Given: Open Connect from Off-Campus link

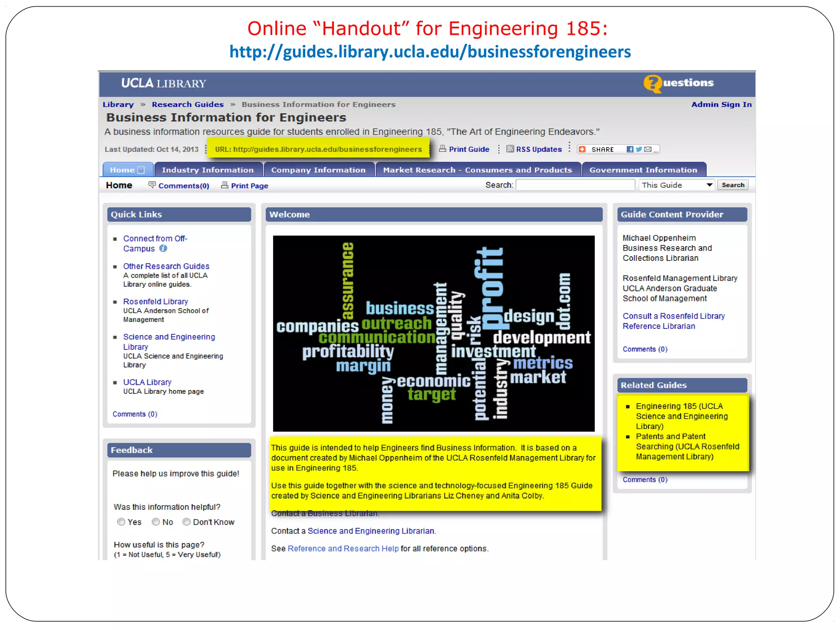Looking at the screenshot, I should click(155, 244).
